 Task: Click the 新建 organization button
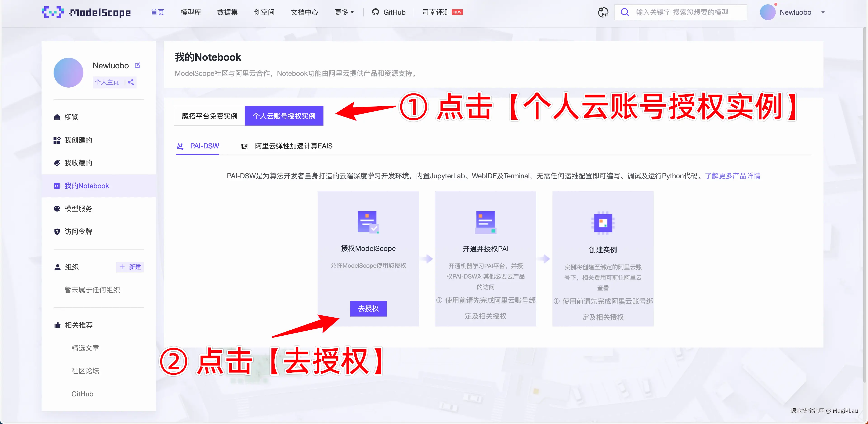pyautogui.click(x=130, y=267)
